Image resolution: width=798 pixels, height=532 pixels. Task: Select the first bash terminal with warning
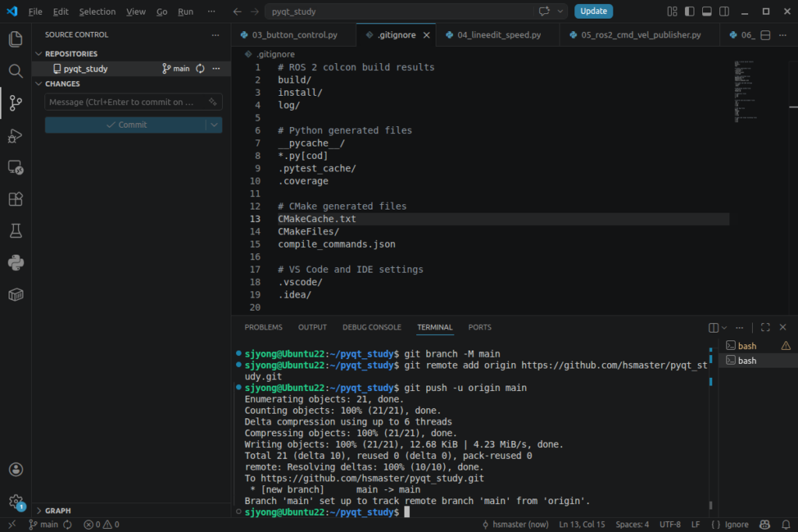click(x=758, y=346)
